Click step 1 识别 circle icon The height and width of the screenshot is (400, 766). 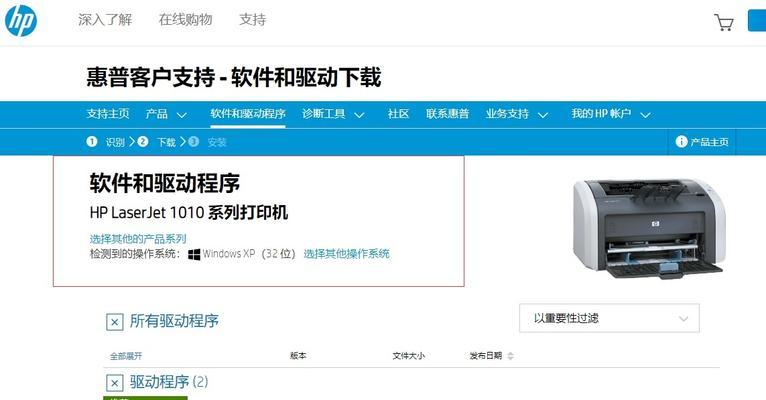pyautogui.click(x=92, y=142)
